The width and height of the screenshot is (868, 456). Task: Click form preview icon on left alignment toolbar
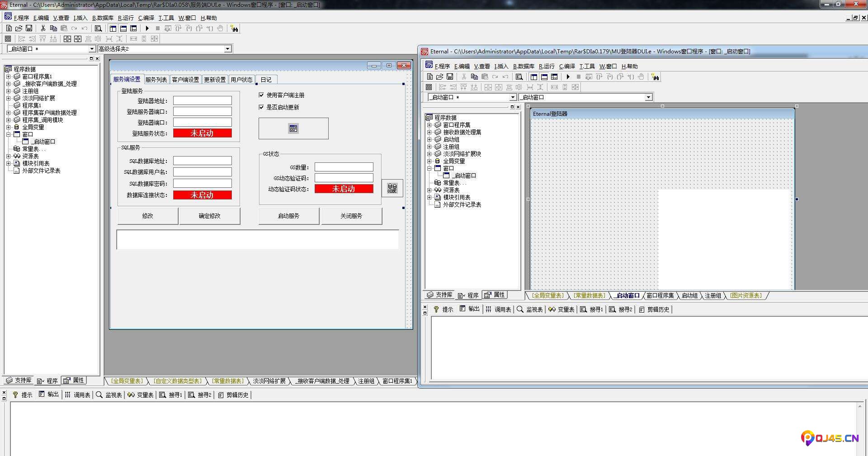point(8,38)
